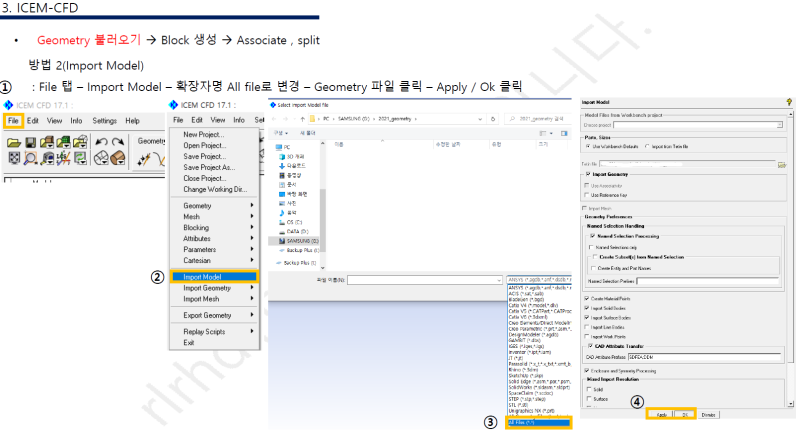Click the Refresh display icon

(x=80, y=159)
